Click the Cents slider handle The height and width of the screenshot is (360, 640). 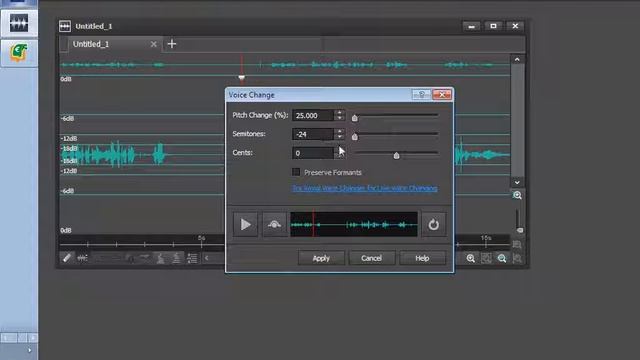[x=396, y=156]
